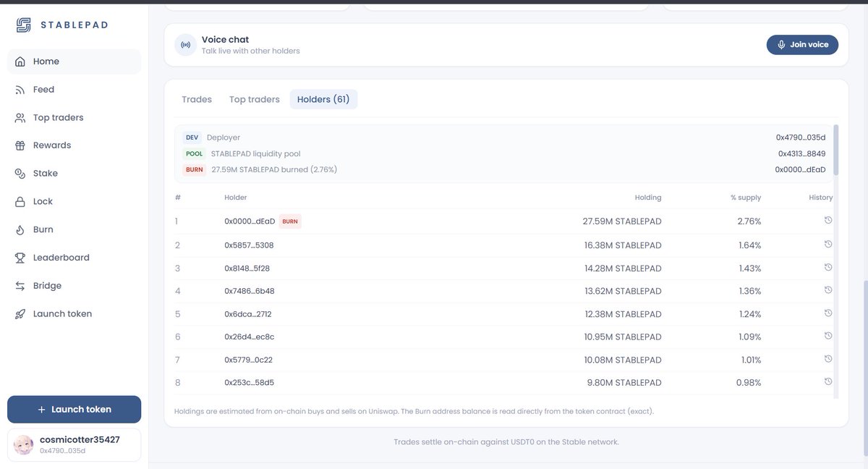Click the Deployer address 0x4790...035d
This screenshot has height=469, width=868.
point(801,138)
